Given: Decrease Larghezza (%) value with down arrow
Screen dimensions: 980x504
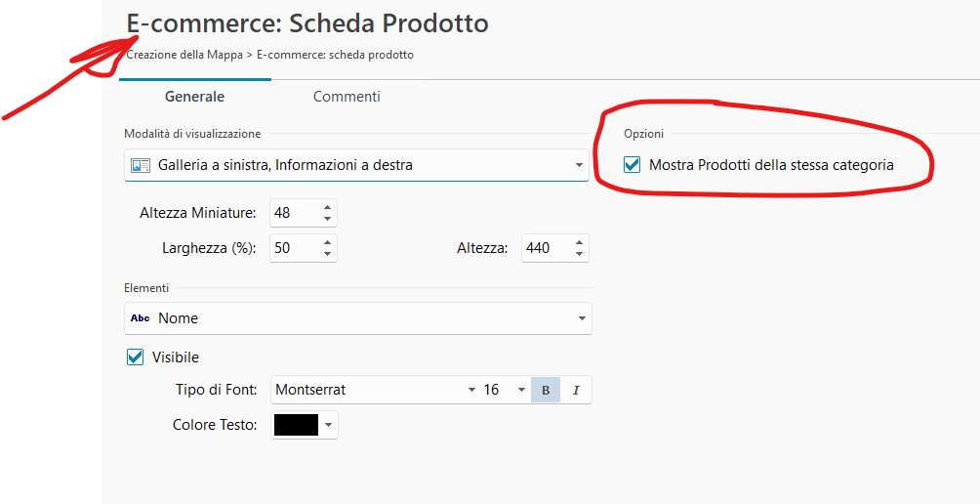Looking at the screenshot, I should (327, 254).
